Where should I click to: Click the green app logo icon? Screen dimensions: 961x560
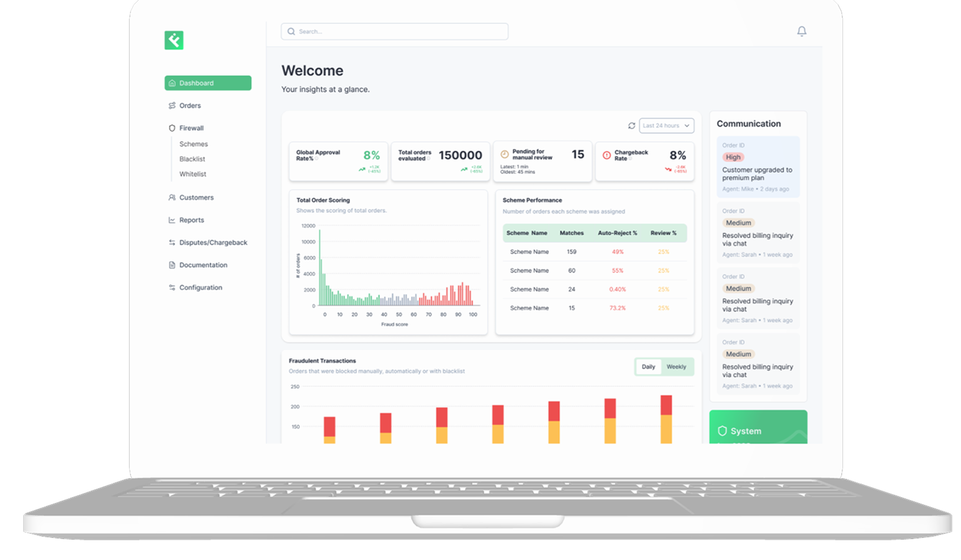[x=174, y=40]
